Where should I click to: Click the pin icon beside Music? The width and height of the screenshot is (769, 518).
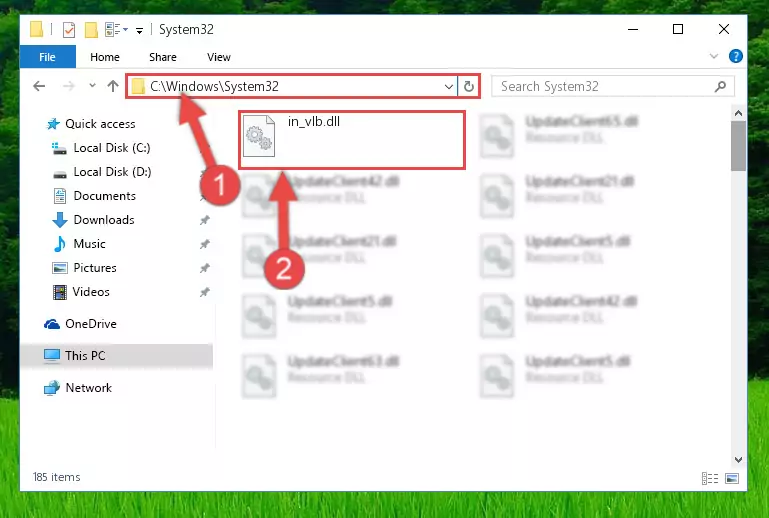click(x=205, y=244)
